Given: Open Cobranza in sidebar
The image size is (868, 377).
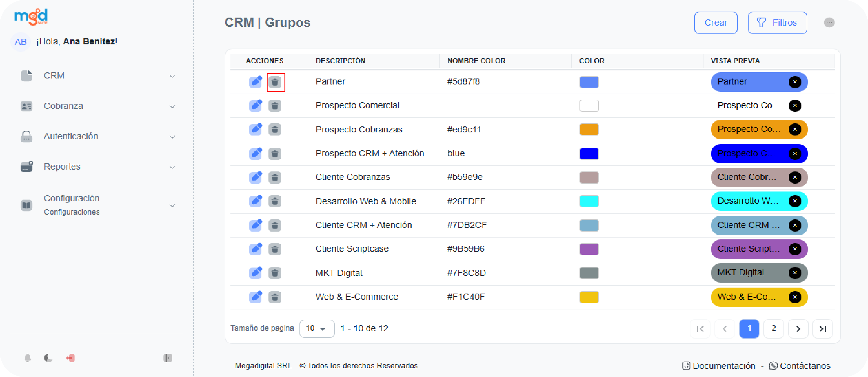Looking at the screenshot, I should point(63,106).
